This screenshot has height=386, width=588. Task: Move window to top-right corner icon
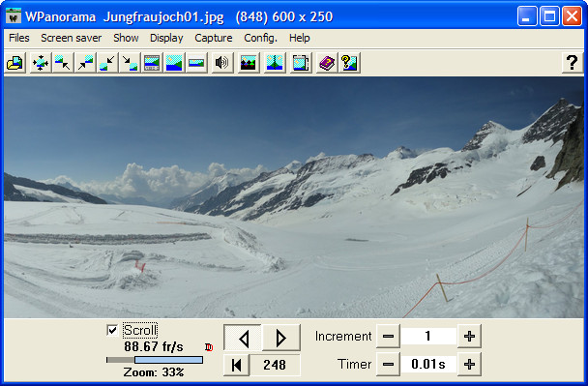pos(85,63)
